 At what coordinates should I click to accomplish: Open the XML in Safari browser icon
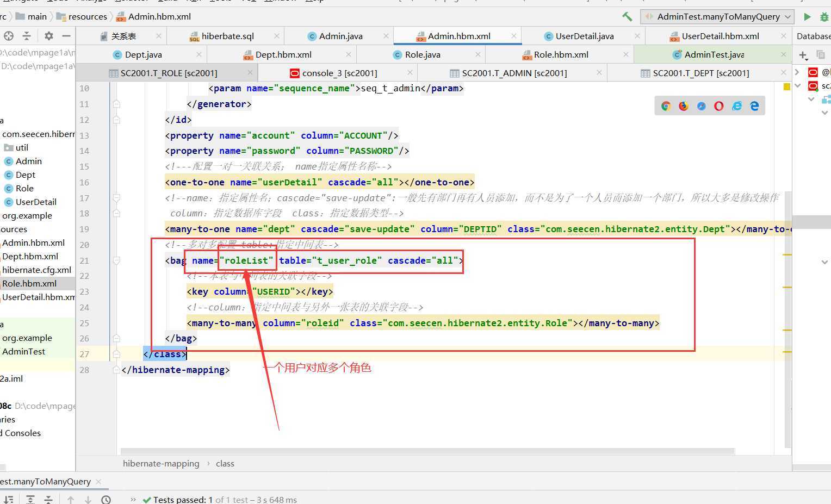point(702,106)
